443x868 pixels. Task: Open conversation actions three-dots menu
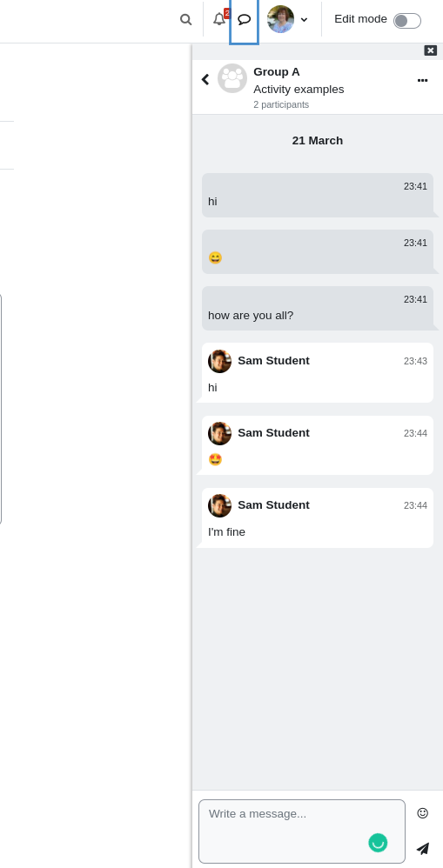pos(422,80)
